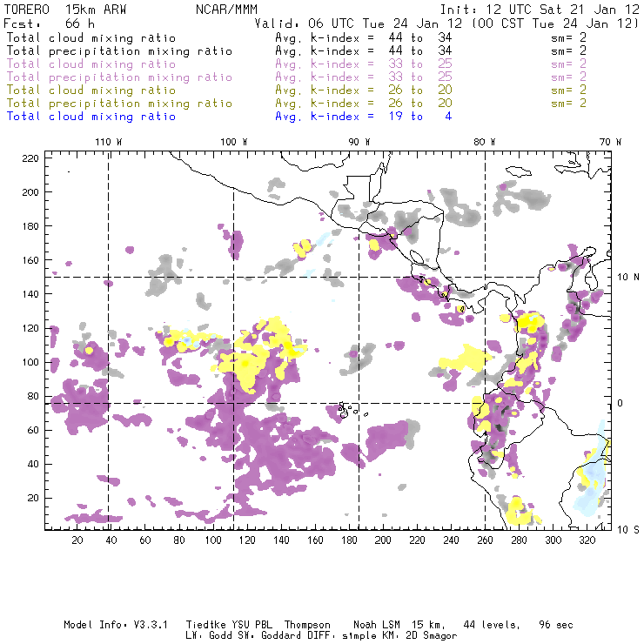Select purple 'Avg. k-index = 33 to 25' on cloud row
This screenshot has width=644, height=644.
[x=364, y=64]
